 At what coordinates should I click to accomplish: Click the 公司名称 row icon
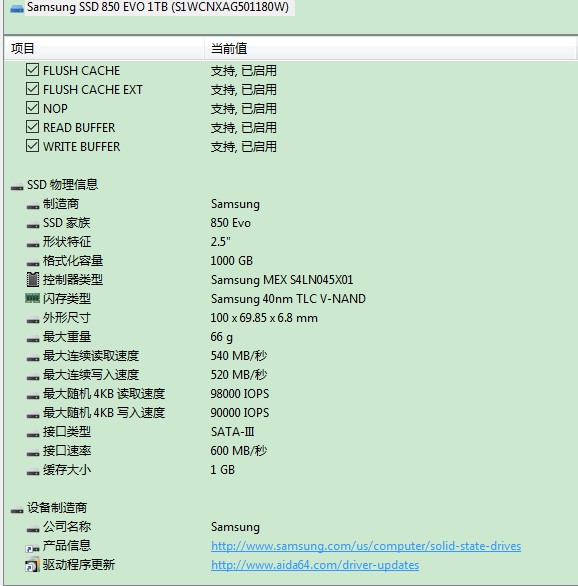[33, 529]
